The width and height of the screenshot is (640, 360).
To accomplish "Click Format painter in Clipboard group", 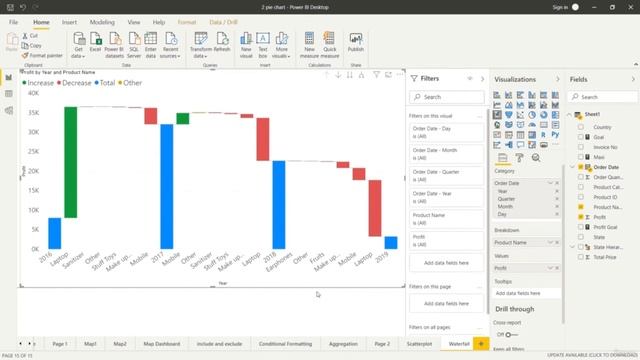I will [42, 56].
